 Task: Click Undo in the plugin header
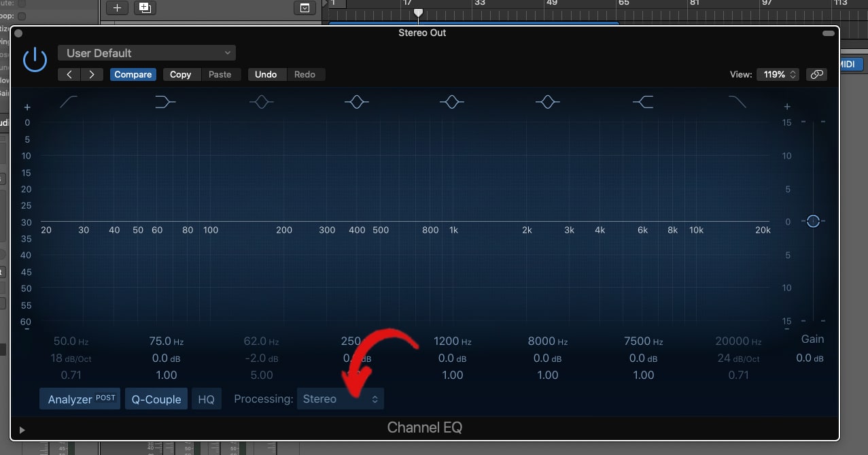(266, 74)
